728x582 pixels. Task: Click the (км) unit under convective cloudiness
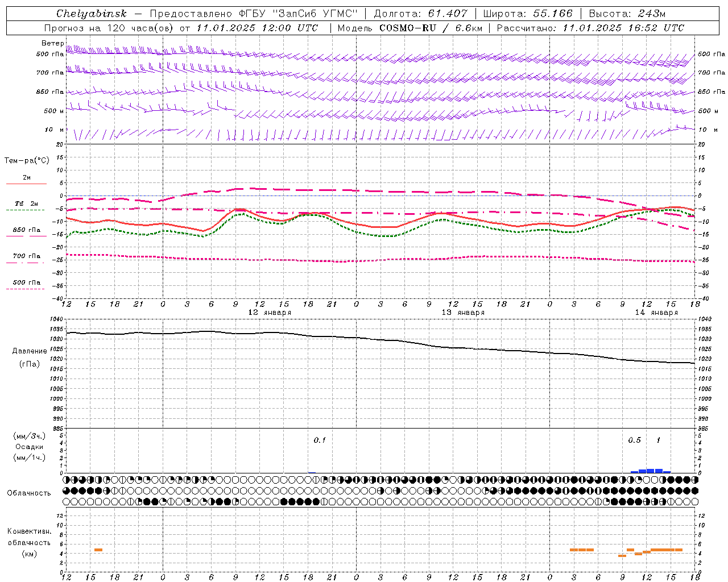pos(29,554)
